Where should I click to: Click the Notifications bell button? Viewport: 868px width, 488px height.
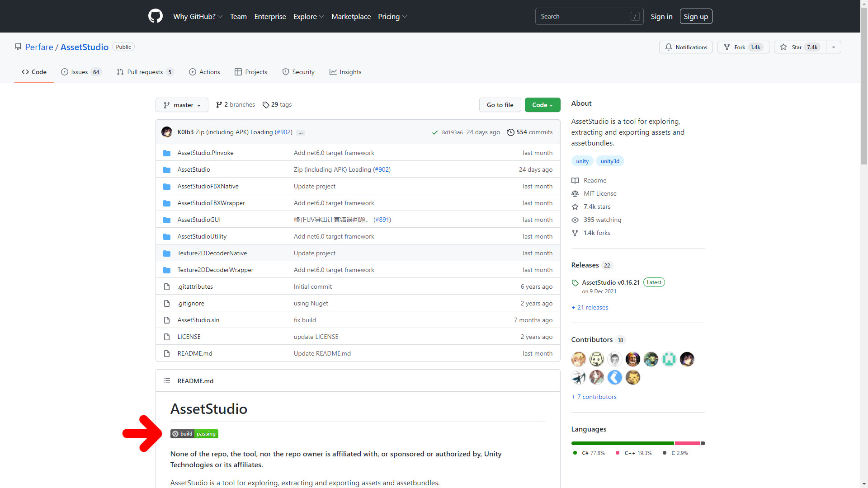pos(686,47)
